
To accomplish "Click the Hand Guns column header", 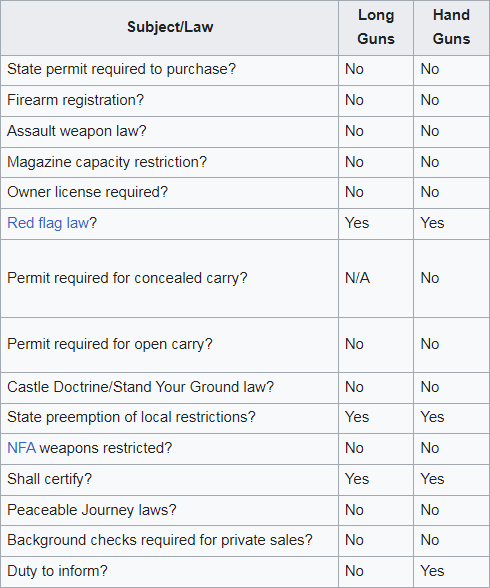I will (451, 27).
